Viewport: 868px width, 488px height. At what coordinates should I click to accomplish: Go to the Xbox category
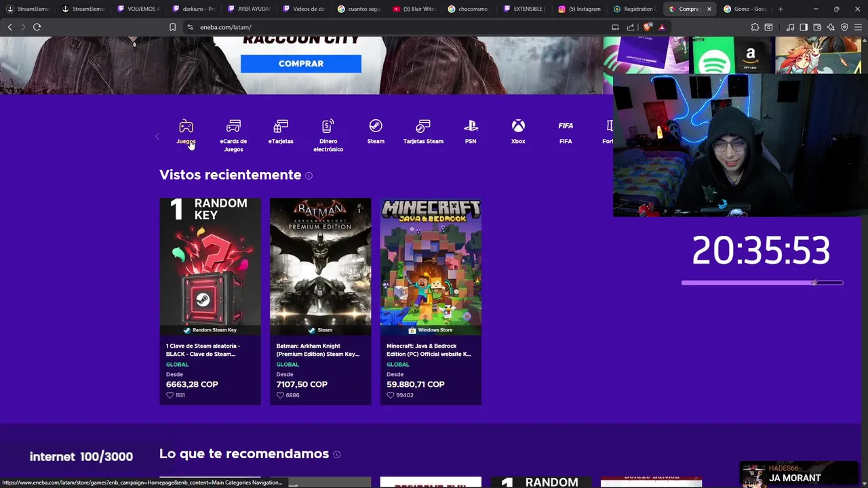point(518,132)
